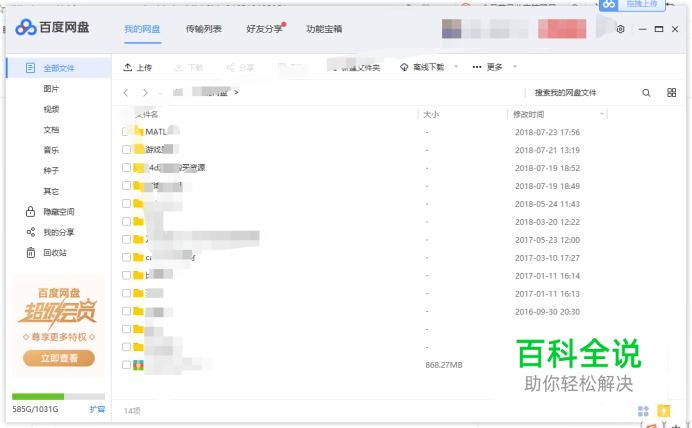Viewport: 692px width, 428px height.
Task: Click folder icon in 2017-03-10 17:27 row
Action: point(139,257)
